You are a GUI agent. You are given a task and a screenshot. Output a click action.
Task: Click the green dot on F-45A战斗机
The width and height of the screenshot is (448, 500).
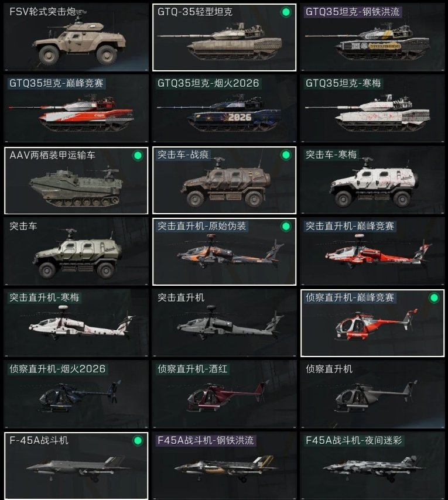pyautogui.click(x=138, y=441)
